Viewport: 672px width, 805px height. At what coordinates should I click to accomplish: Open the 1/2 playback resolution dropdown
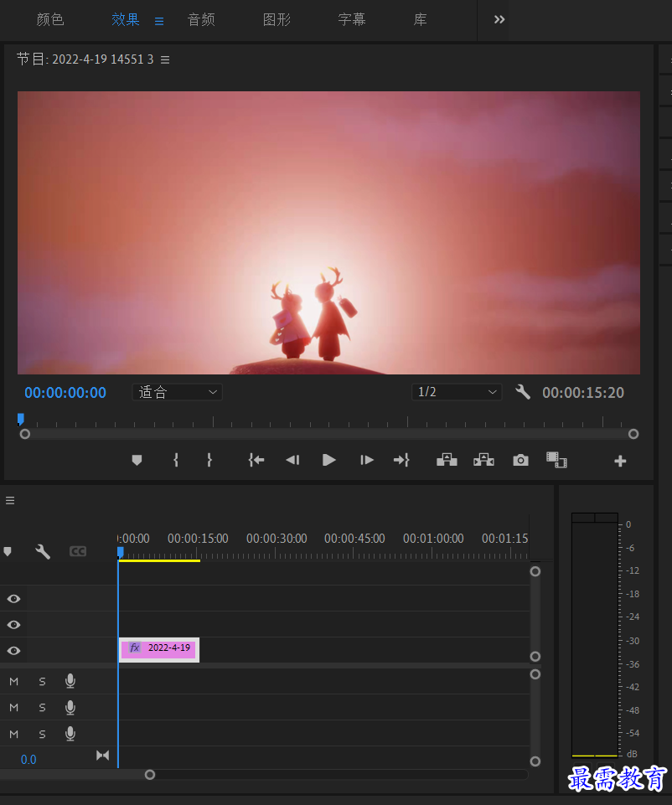(457, 392)
